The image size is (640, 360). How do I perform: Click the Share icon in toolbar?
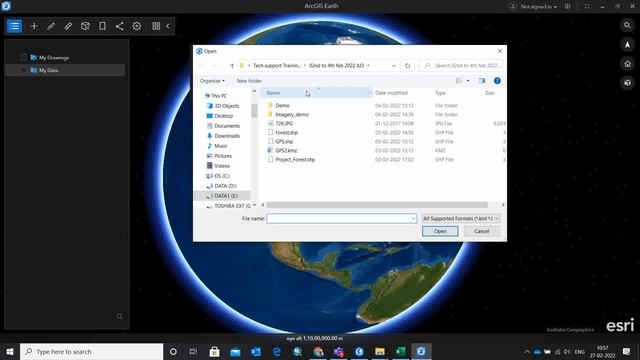120,26
